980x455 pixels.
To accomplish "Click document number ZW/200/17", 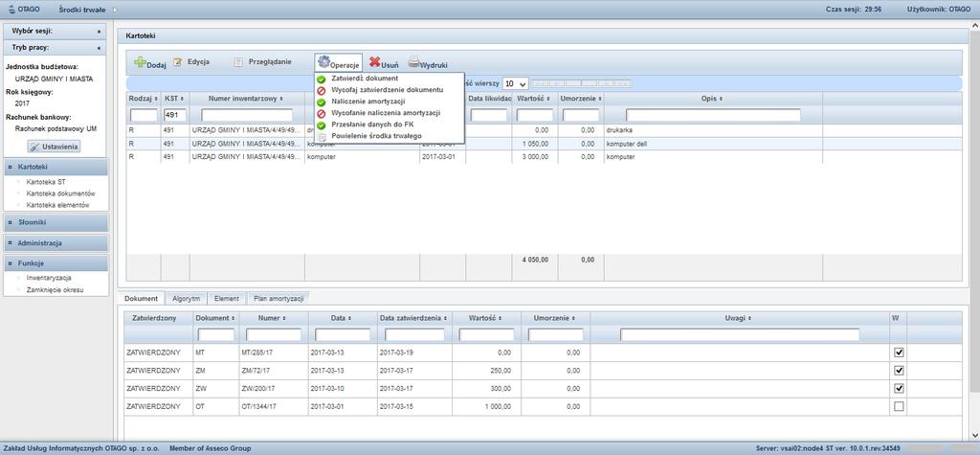I will (x=256, y=389).
